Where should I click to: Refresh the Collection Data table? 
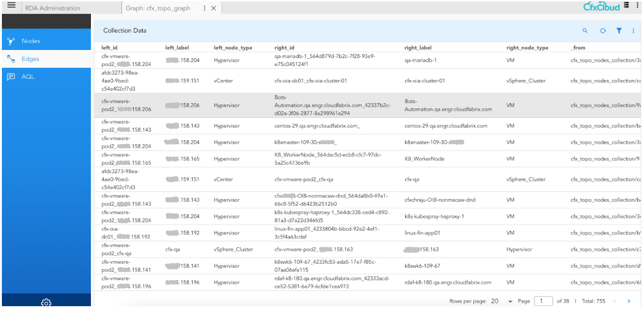[x=603, y=31]
